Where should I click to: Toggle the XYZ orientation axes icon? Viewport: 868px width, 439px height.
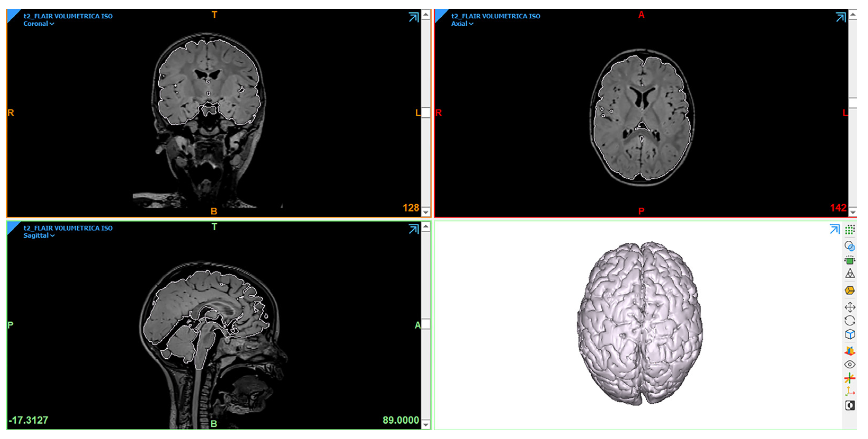coord(849,392)
